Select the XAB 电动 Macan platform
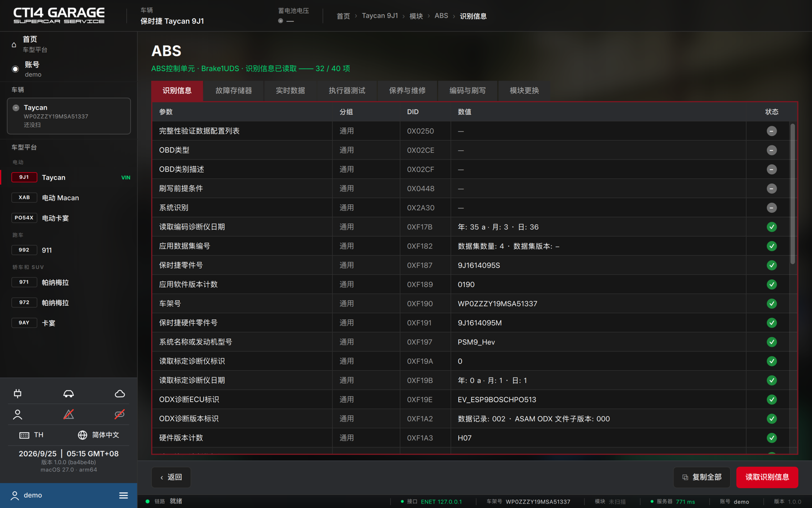 [x=69, y=198]
